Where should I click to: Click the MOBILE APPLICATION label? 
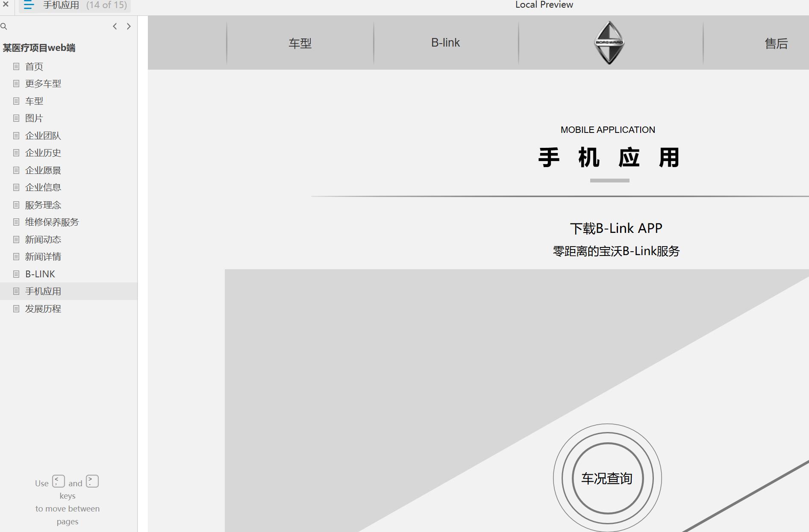608,130
